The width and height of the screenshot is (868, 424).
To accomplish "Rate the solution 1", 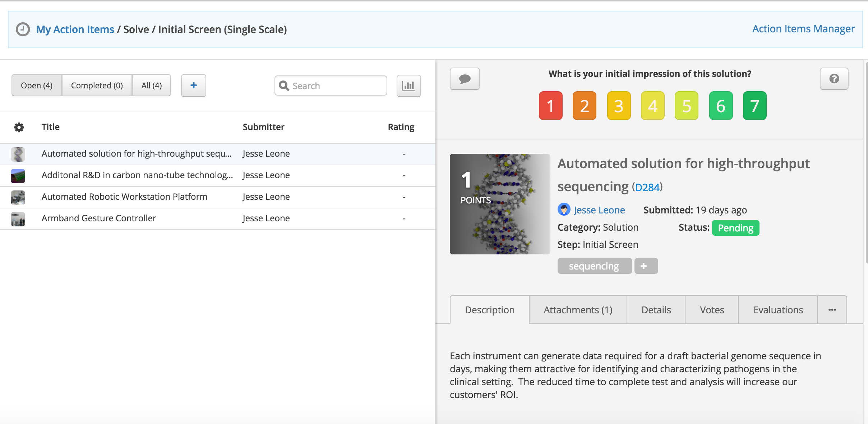I will point(550,106).
